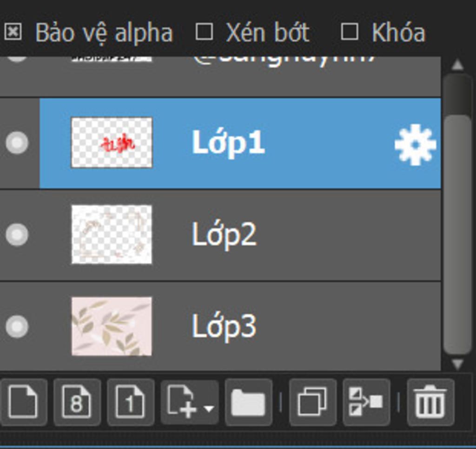Hide the Lớp3 layer
The image size is (476, 449).
(17, 327)
